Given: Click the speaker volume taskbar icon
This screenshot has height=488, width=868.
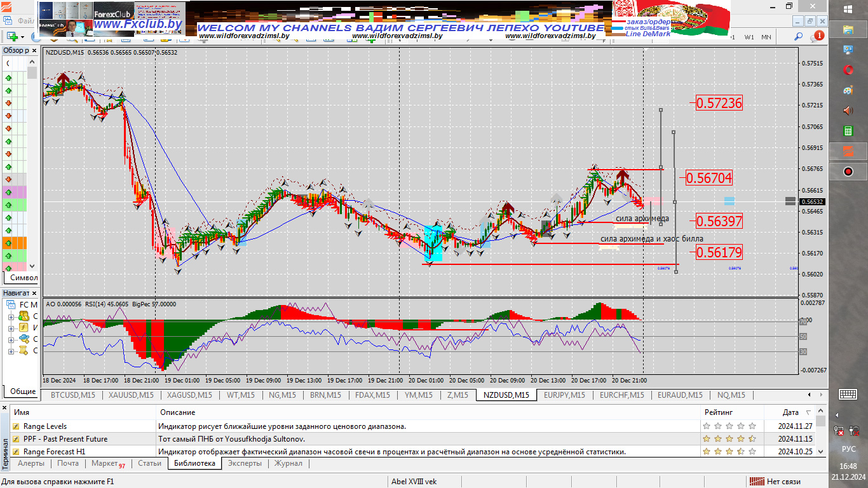Looking at the screenshot, I should click(x=848, y=111).
